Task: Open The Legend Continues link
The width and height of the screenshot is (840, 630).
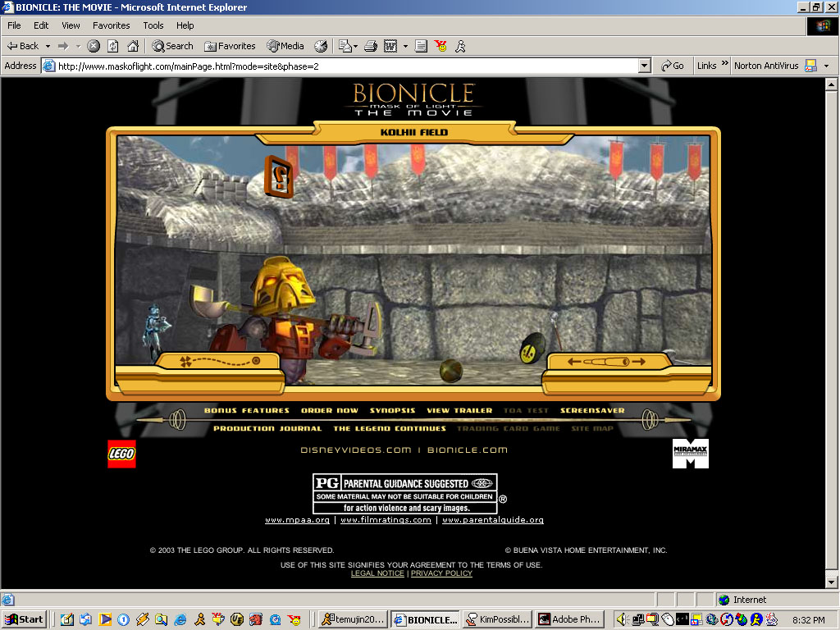Action: point(390,428)
